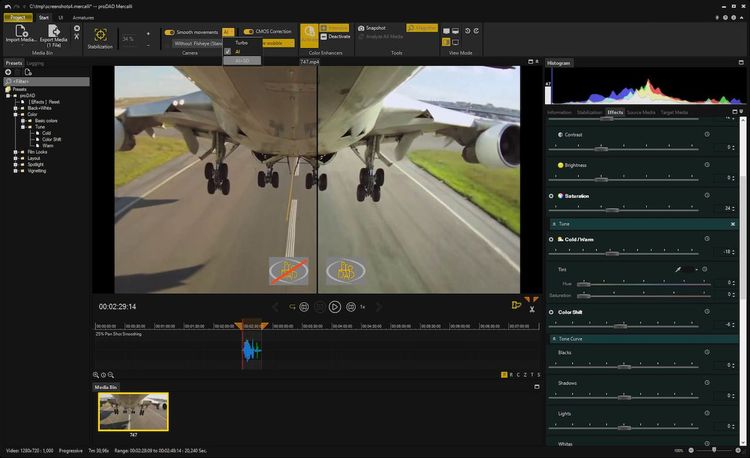
Task: Click the Export Media icon
Action: [53, 32]
